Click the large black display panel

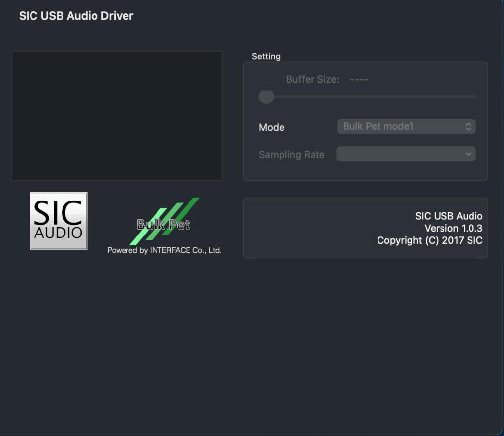[x=117, y=116]
